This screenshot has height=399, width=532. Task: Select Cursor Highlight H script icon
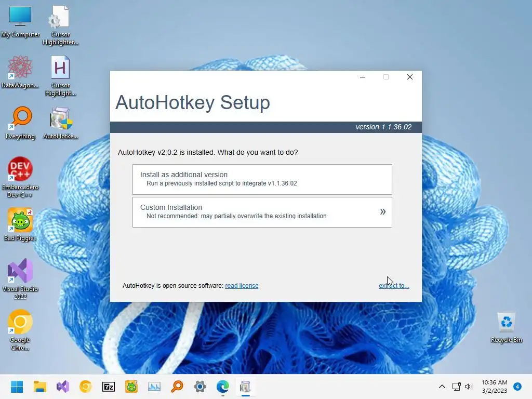click(x=60, y=76)
